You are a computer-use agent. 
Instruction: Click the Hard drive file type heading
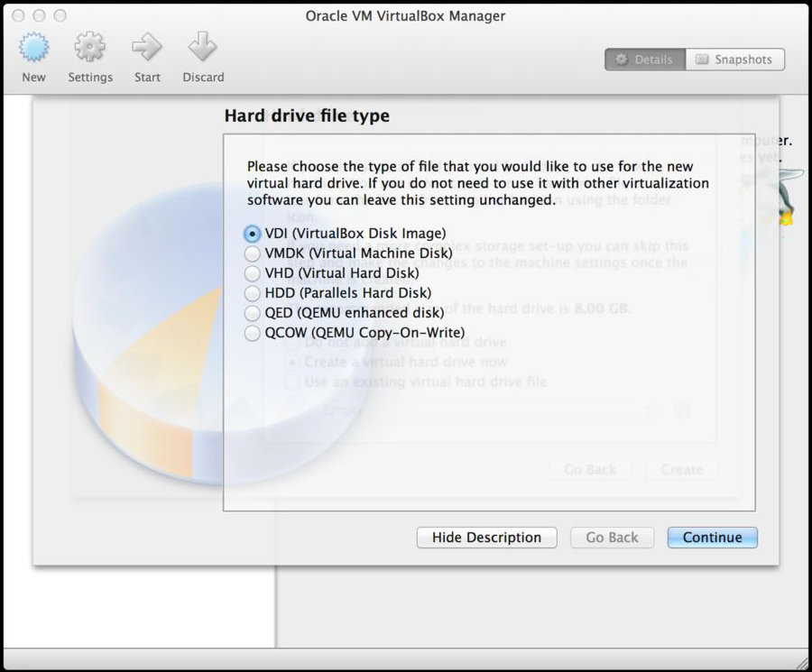[307, 115]
